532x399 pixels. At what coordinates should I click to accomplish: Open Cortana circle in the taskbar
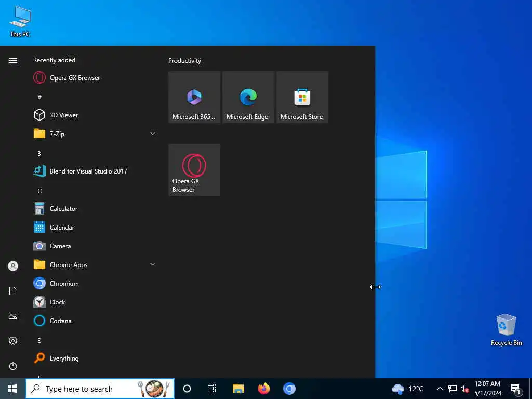[187, 389]
